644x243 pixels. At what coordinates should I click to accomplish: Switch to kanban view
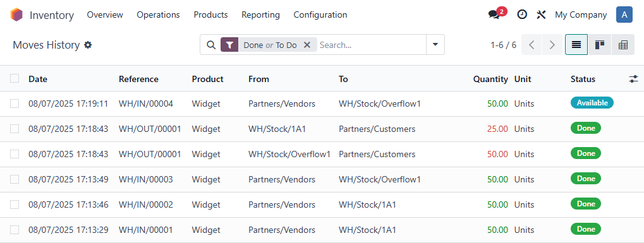pyautogui.click(x=600, y=45)
